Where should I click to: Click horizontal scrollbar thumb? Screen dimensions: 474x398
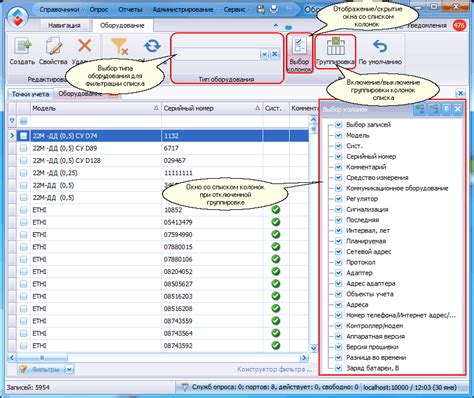point(42,358)
